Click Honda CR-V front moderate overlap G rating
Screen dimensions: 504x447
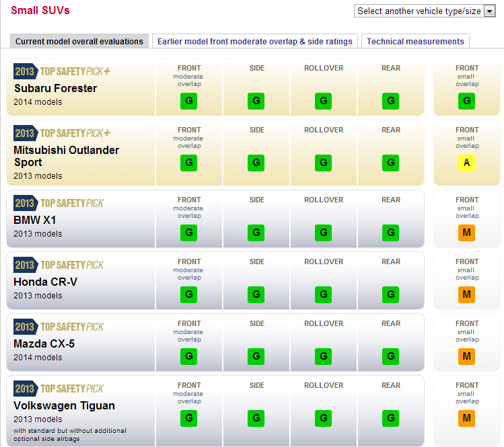click(x=188, y=294)
